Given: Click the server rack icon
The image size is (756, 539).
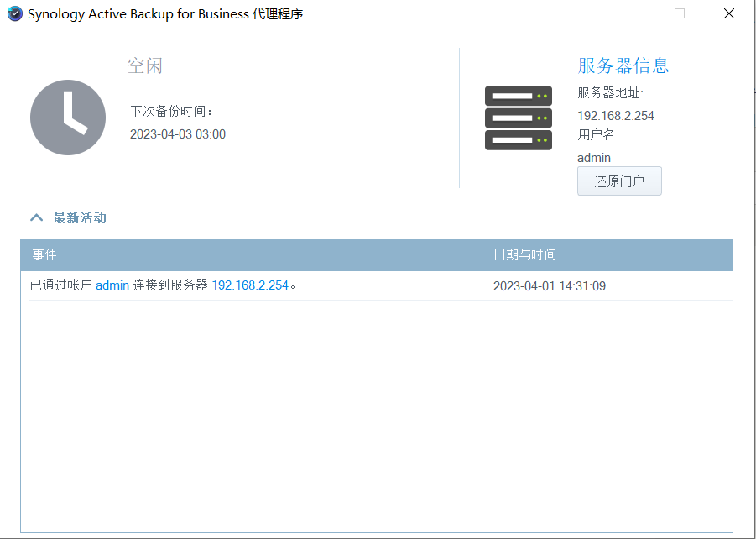Looking at the screenshot, I should (x=518, y=118).
